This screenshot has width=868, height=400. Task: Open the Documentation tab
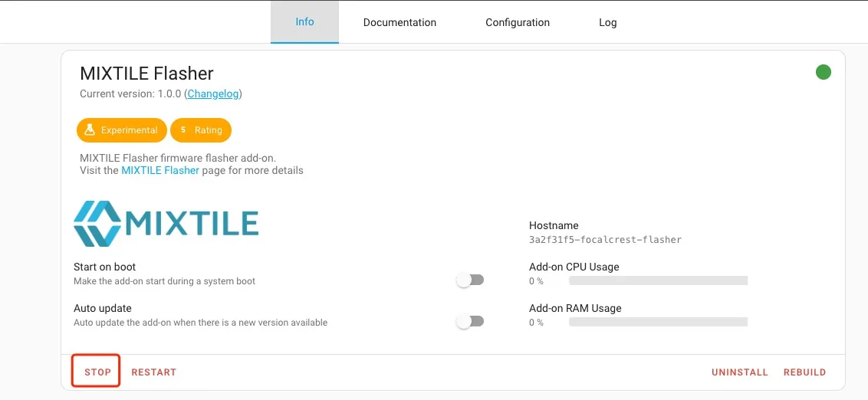tap(399, 23)
